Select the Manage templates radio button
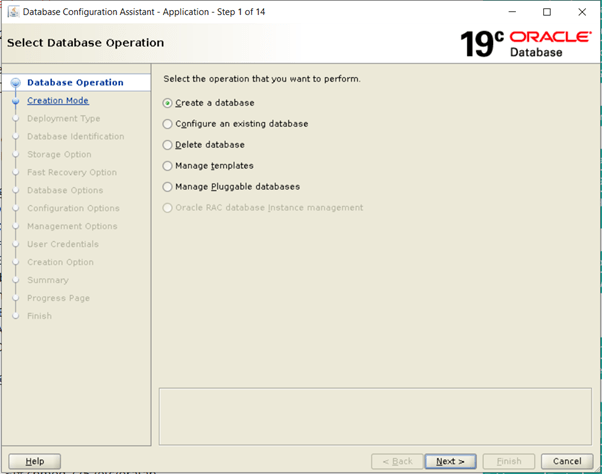602x474 pixels. [x=168, y=166]
